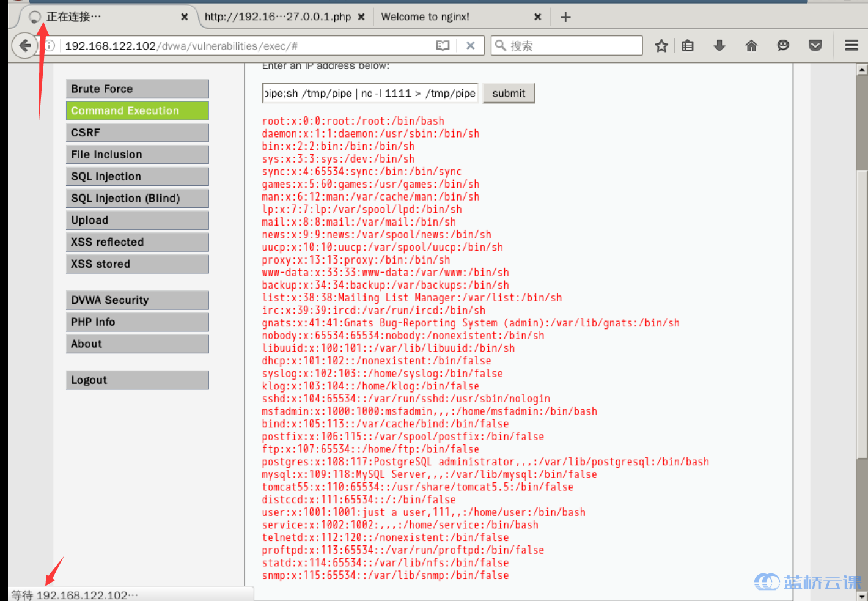Click the nobody:x:65534 output line
868x601 pixels.
coord(403,336)
